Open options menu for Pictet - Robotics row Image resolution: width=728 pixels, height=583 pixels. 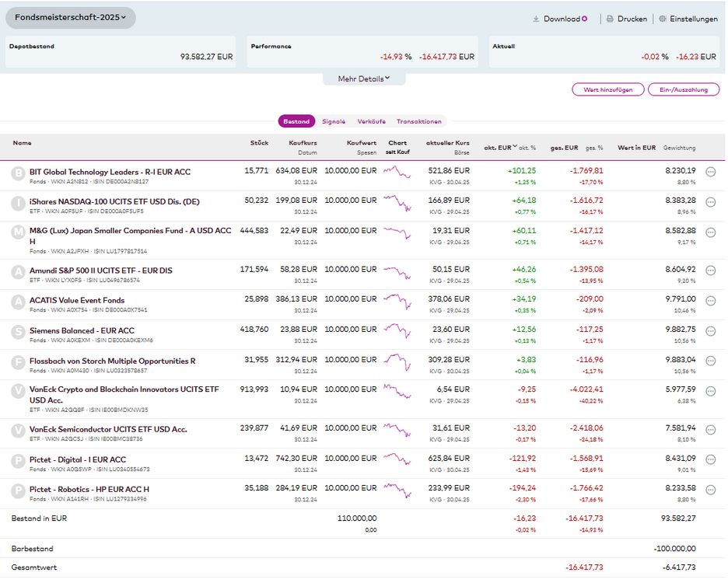point(710,490)
